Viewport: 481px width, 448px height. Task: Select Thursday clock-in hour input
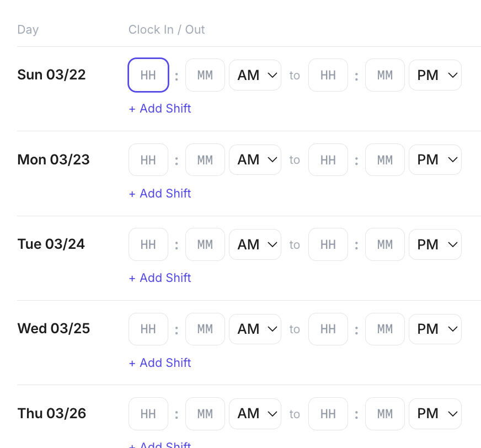[x=148, y=414]
